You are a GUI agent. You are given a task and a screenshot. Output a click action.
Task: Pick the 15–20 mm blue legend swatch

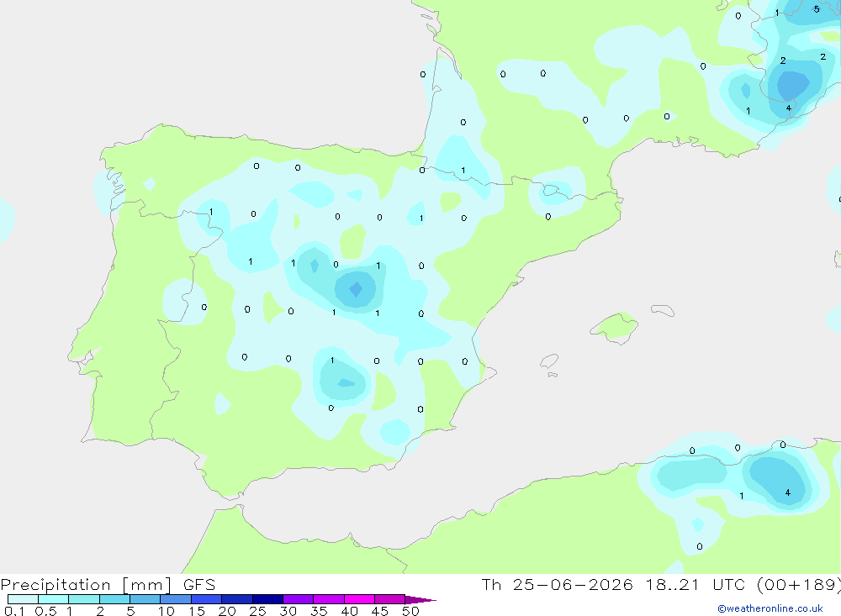pos(207,599)
